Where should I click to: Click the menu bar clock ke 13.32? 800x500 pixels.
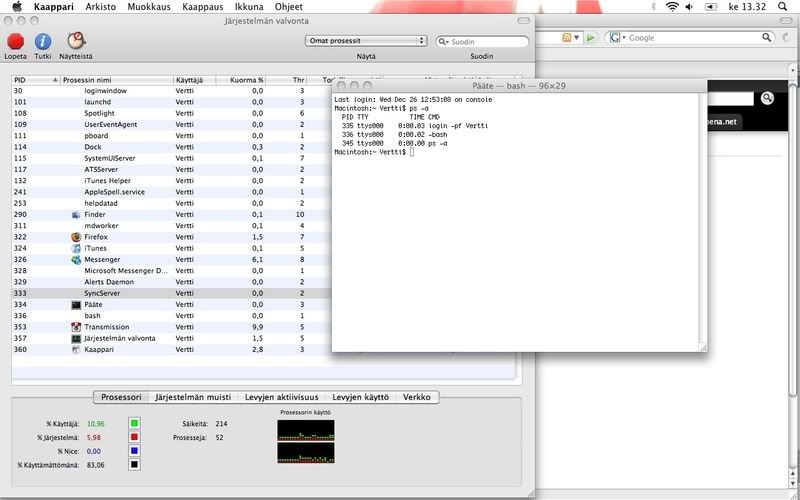click(747, 7)
